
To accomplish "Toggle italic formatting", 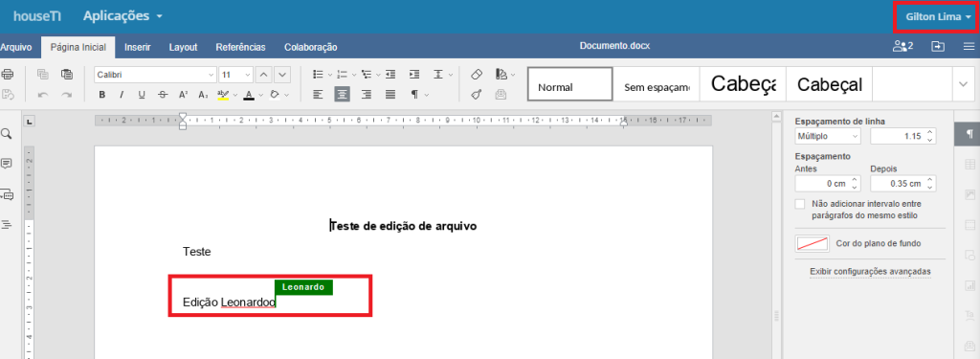I will click(122, 95).
